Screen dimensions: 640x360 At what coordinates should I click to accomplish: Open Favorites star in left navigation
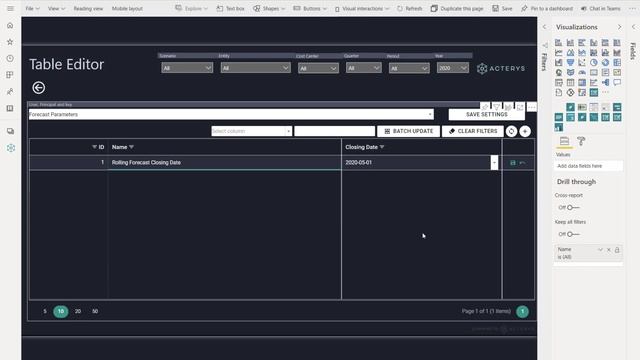click(10, 42)
